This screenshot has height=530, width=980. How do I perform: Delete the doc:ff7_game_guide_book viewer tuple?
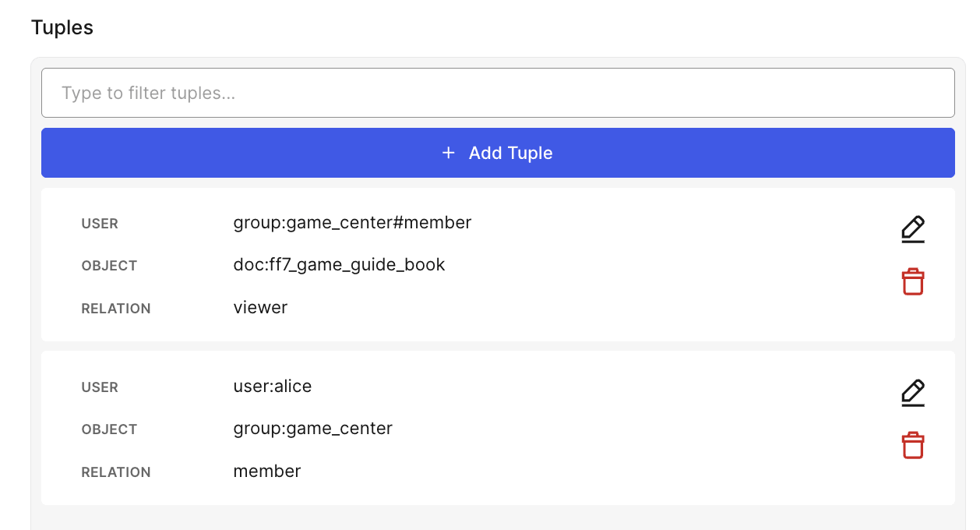coord(912,281)
